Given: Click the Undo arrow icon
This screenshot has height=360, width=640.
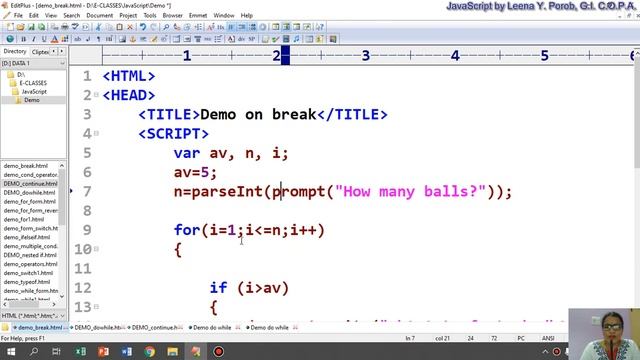Looking at the screenshot, I should [143, 27].
